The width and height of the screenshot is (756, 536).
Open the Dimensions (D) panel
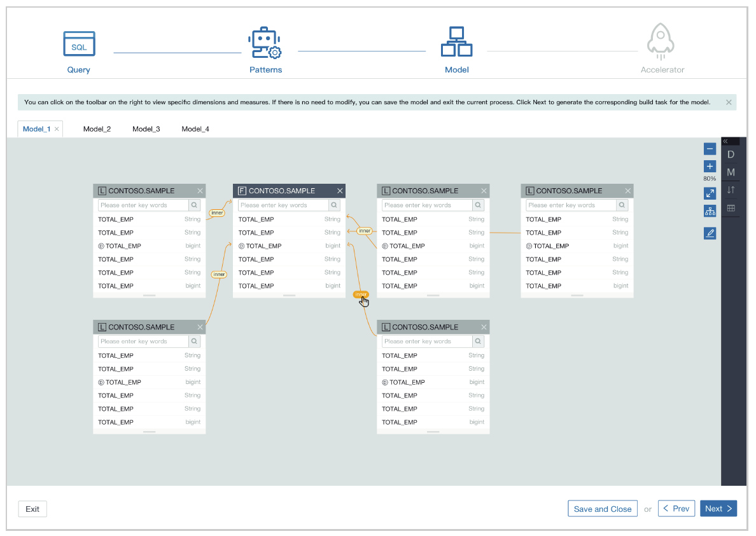[731, 155]
